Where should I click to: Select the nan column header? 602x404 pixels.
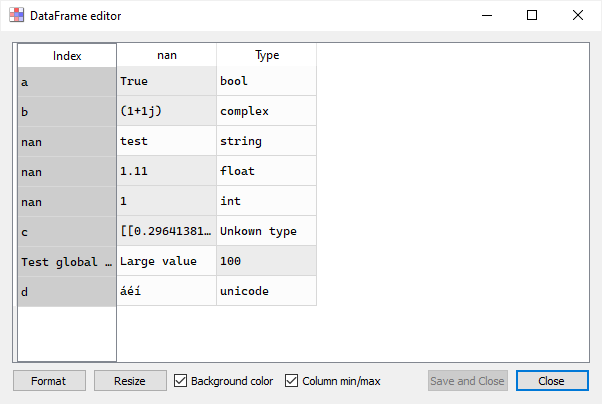[167, 55]
